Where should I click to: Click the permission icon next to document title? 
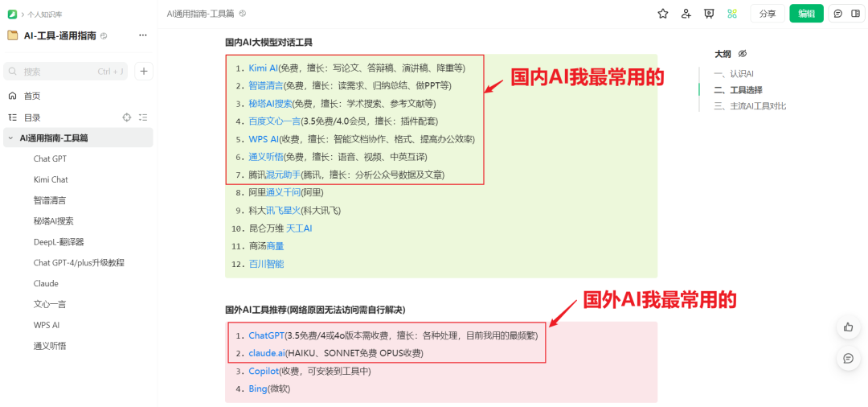coord(242,14)
